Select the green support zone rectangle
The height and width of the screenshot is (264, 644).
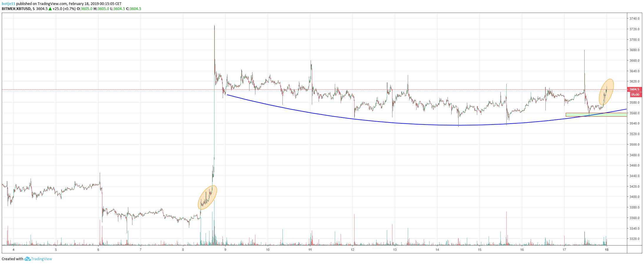[x=596, y=115]
